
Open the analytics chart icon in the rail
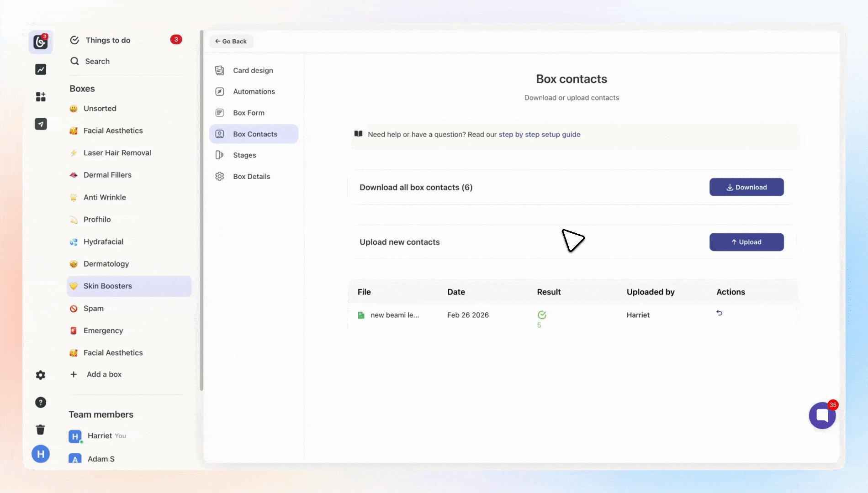pyautogui.click(x=41, y=69)
